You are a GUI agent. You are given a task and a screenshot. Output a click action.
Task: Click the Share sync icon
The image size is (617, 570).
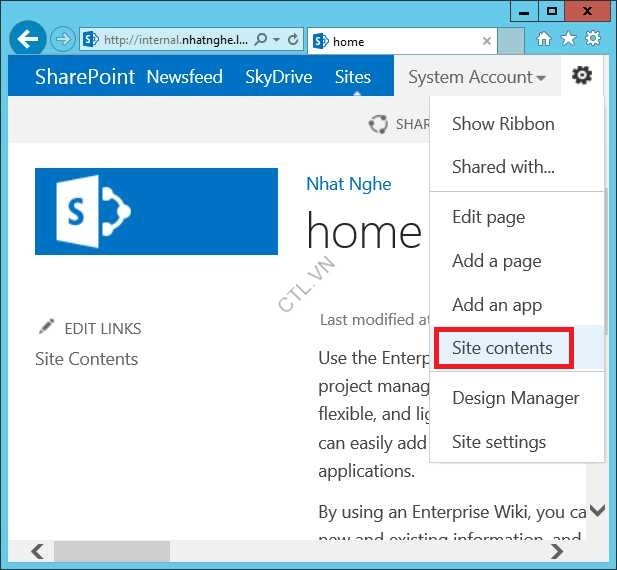pos(378,124)
